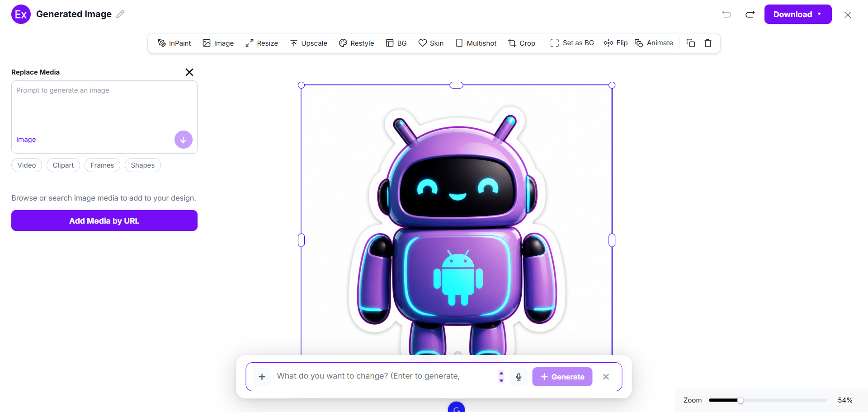This screenshot has width=868, height=412.
Task: Delete the image with trash icon
Action: [708, 43]
